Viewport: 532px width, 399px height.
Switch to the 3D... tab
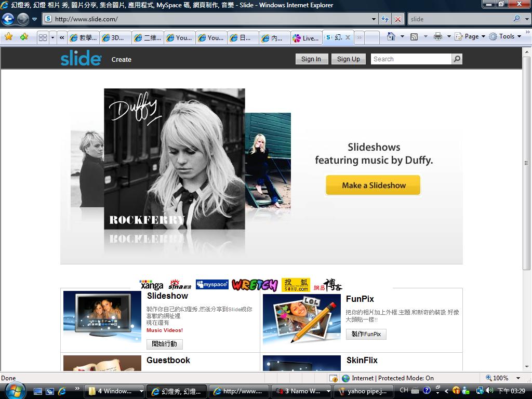[x=115, y=37]
